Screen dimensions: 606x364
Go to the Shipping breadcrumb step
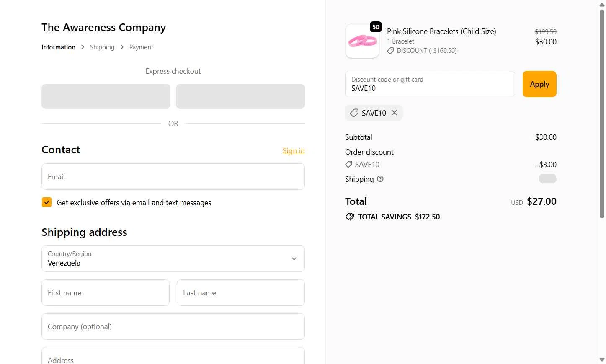tap(102, 47)
